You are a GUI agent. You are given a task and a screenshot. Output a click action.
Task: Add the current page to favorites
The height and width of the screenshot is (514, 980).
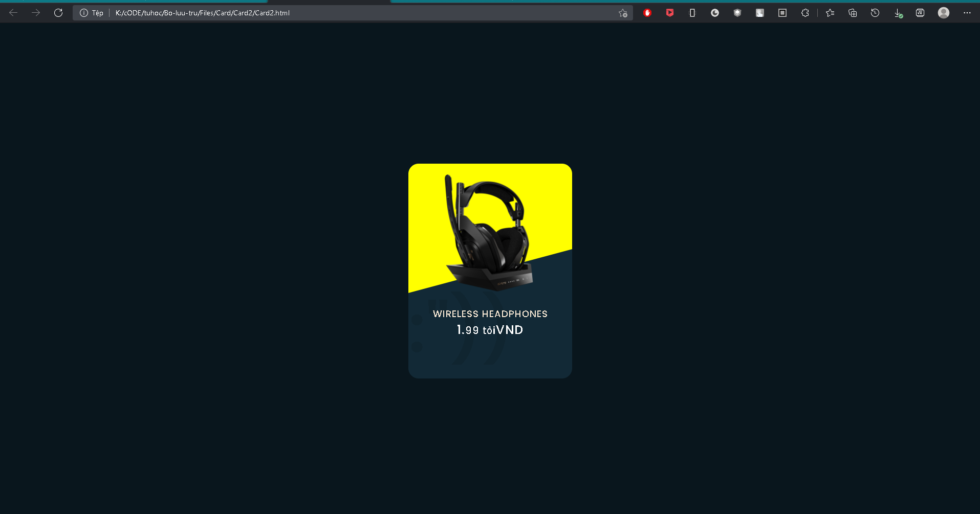click(x=623, y=13)
